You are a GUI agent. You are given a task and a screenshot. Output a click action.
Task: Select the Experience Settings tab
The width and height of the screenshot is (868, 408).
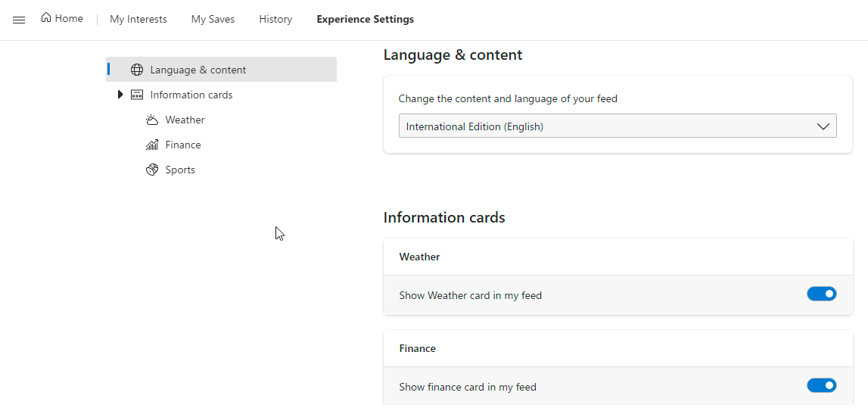pyautogui.click(x=365, y=20)
